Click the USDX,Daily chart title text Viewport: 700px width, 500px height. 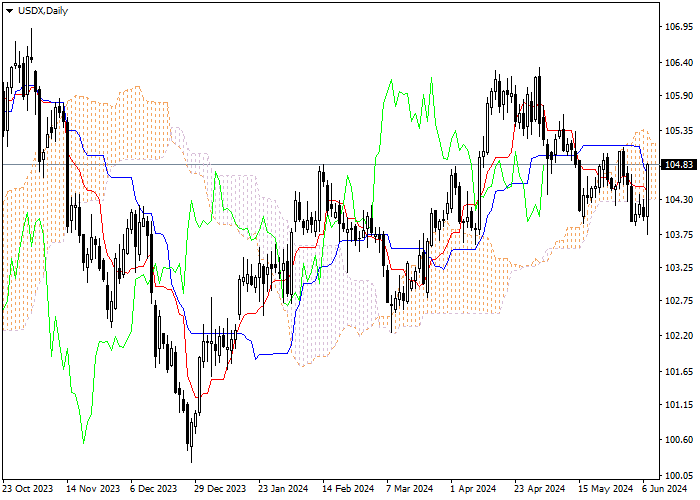click(43, 11)
